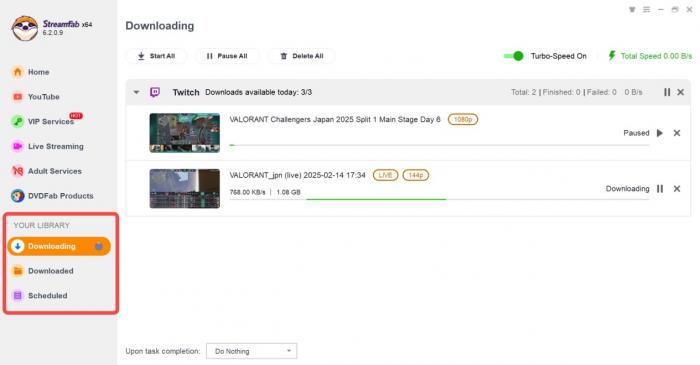
Task: Click the 144p quality badge
Action: tap(416, 175)
